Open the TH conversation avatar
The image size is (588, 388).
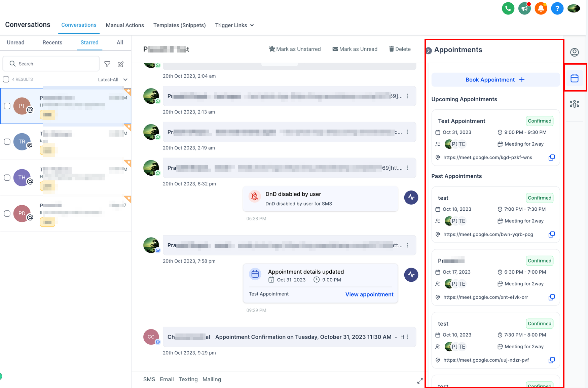22,178
